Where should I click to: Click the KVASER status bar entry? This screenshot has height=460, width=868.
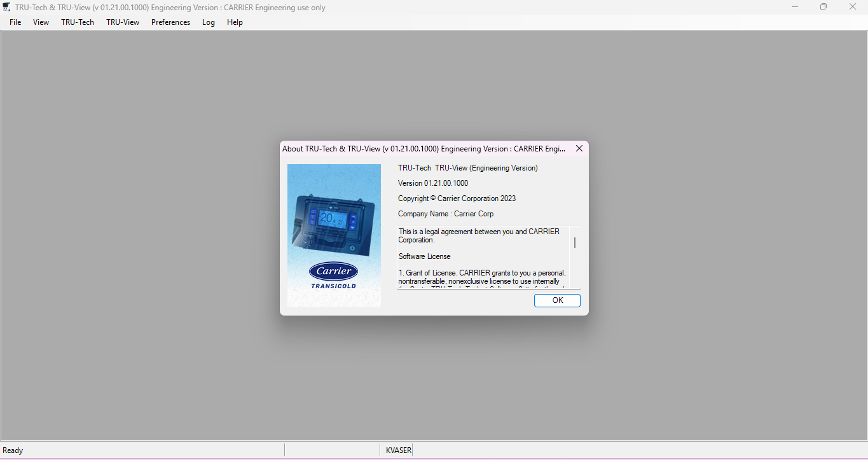click(x=399, y=450)
